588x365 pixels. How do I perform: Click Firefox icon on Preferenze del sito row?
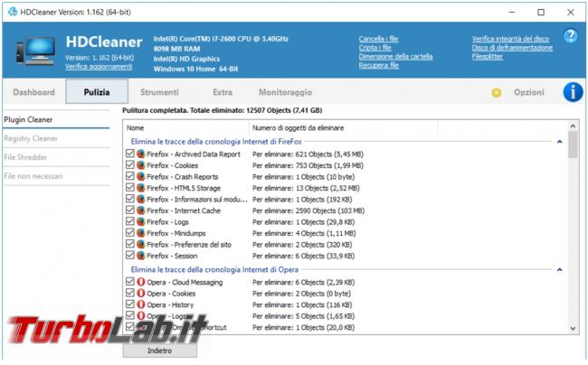(140, 244)
